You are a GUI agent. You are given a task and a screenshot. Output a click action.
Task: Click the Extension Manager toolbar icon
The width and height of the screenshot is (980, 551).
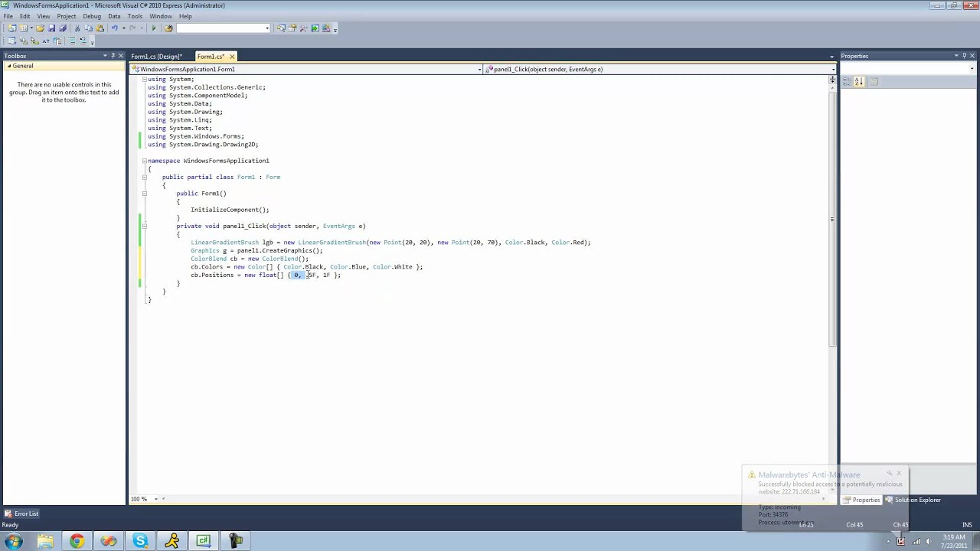[x=326, y=28]
